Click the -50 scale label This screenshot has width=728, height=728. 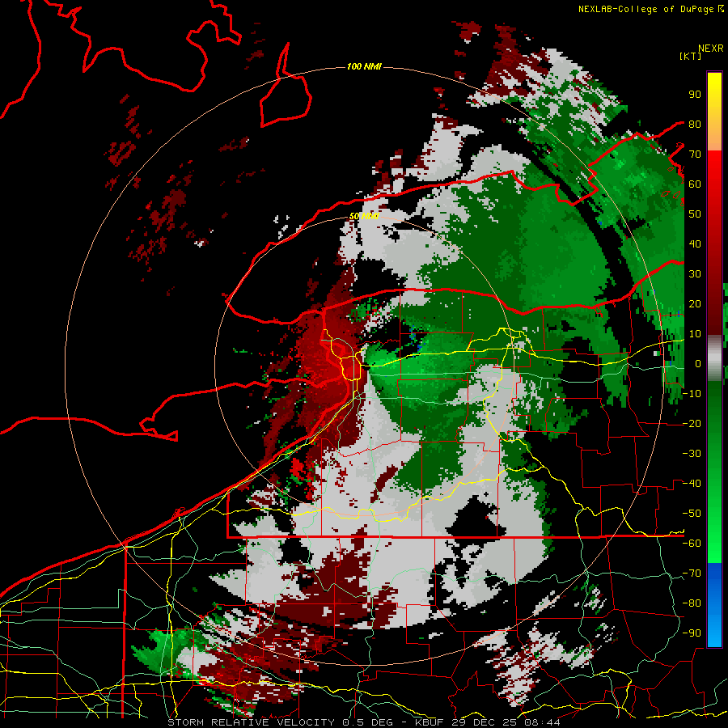692,514
